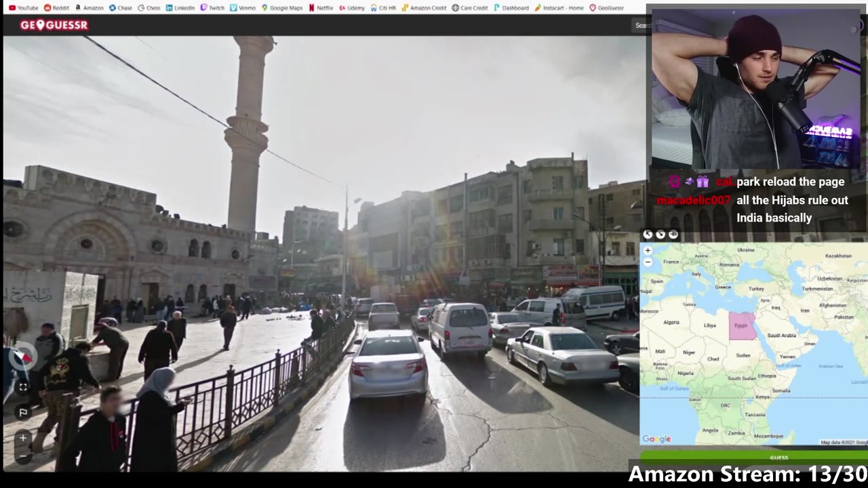Viewport: 868px width, 488px height.
Task: Click the Search field in header
Action: 640,25
